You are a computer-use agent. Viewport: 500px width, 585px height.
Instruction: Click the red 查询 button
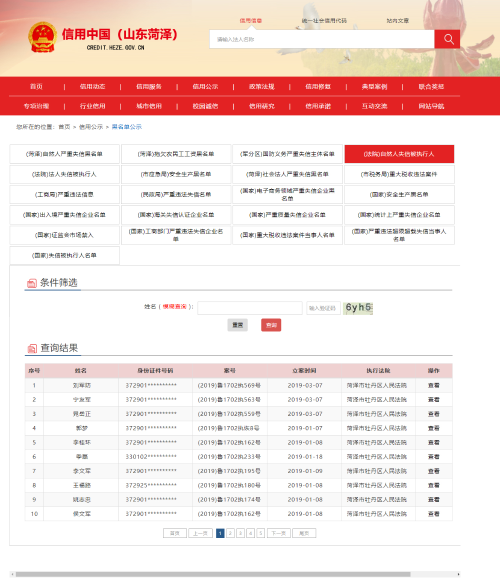[271, 325]
